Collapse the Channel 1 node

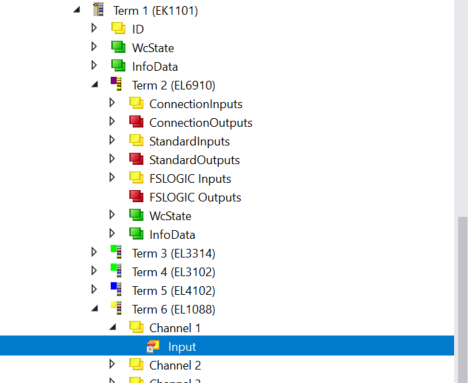113,327
